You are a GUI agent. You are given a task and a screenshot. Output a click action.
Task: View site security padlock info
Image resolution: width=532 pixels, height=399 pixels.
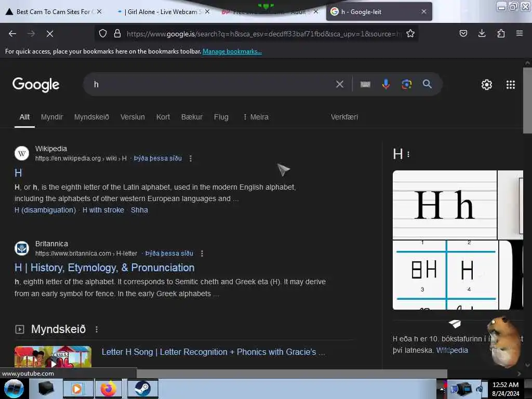(117, 34)
